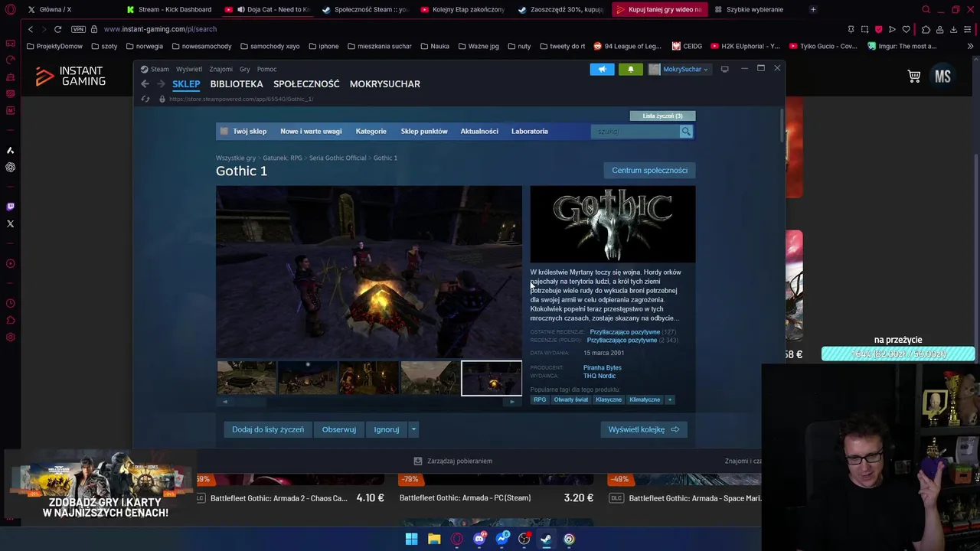
Task: Open Messenger from the taskbar
Action: [x=501, y=539]
